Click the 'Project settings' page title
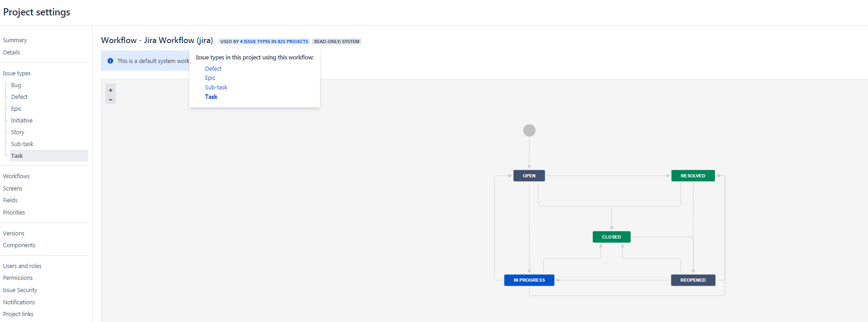 pos(37,12)
